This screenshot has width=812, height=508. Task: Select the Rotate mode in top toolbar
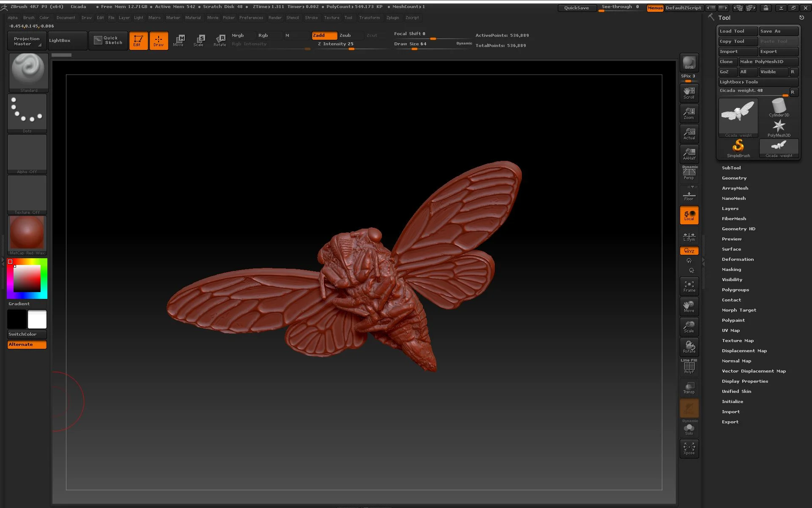coord(220,40)
